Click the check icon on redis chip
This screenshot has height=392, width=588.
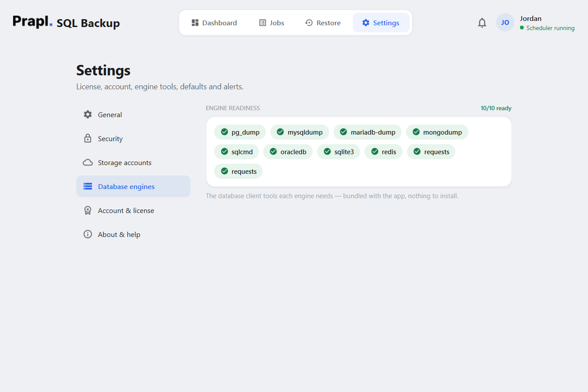[x=375, y=152]
